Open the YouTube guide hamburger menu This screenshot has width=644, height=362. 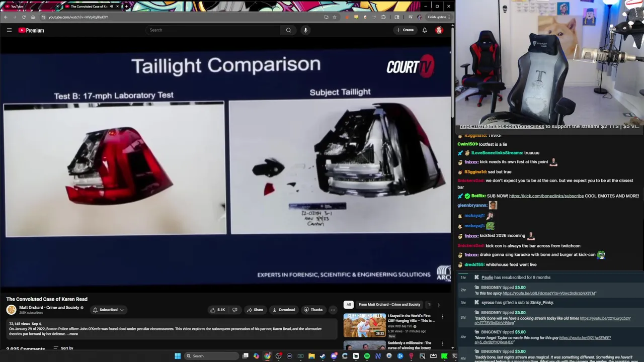click(9, 30)
